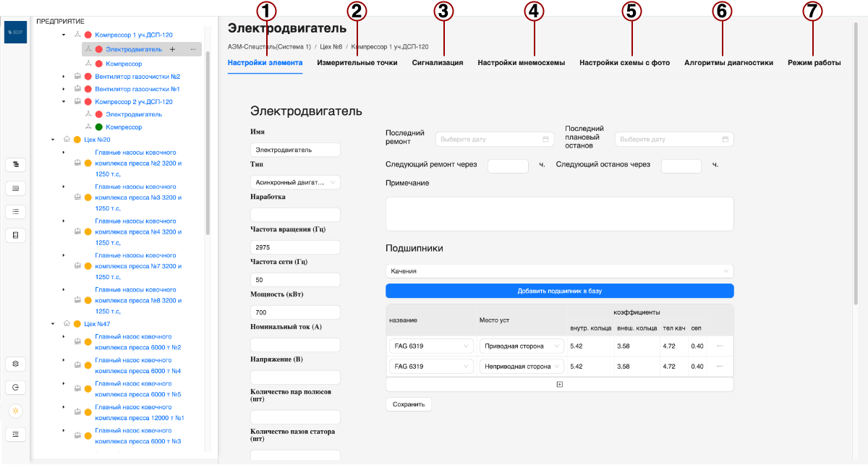Click the logout icon in the left sidebar
Screen dimensions: 868x465
(16, 388)
